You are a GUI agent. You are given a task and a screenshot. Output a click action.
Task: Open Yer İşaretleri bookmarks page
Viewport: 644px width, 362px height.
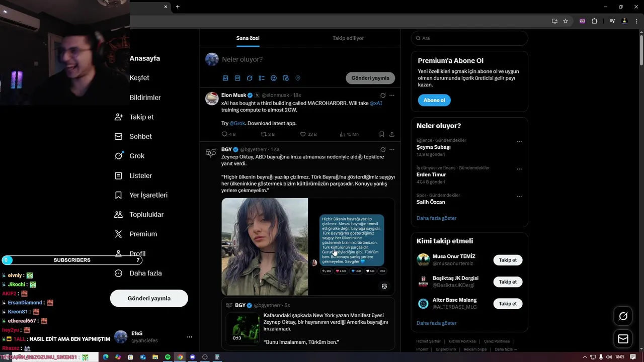(141, 195)
